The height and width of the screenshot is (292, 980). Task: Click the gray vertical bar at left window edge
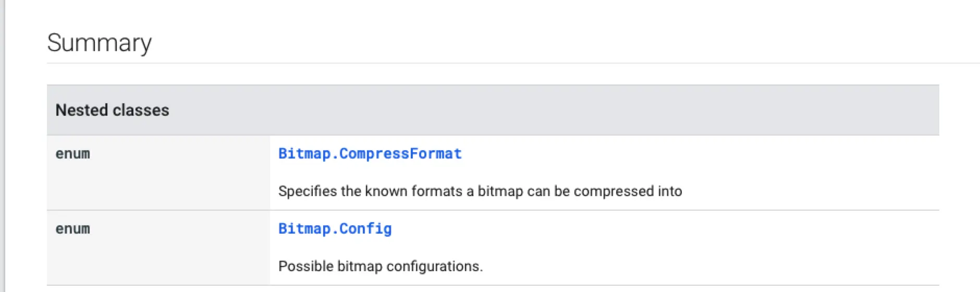pyautogui.click(x=3, y=146)
